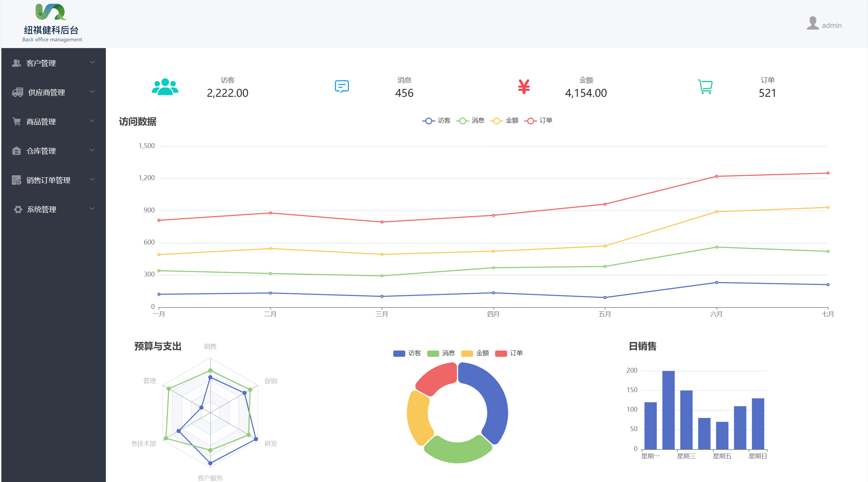Image resolution: width=868 pixels, height=482 pixels.
Task: Click the amount value 4,154.00
Action: [x=586, y=93]
